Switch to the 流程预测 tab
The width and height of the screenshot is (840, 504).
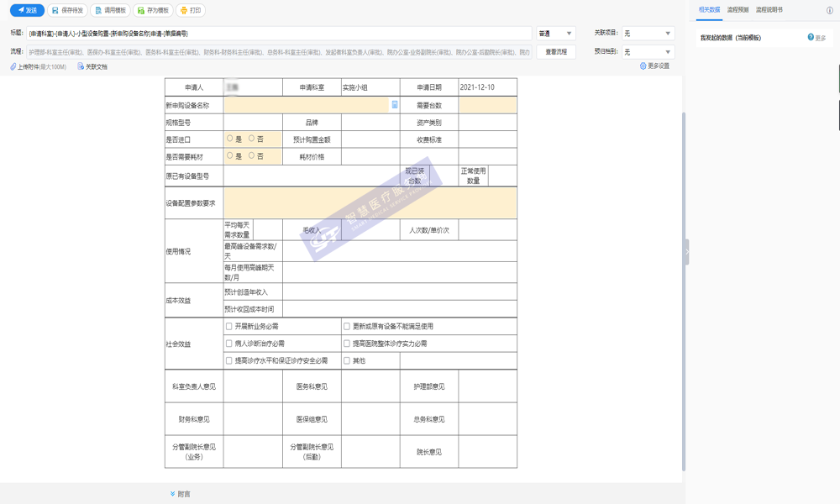pos(738,10)
